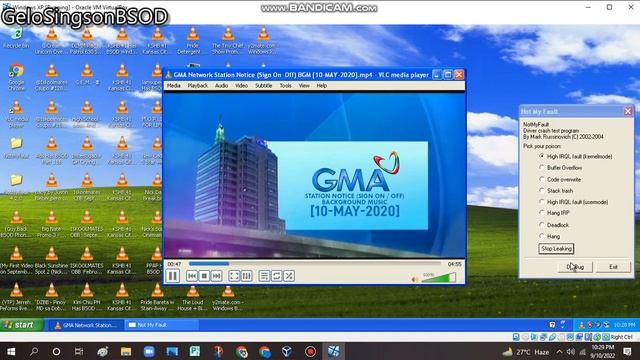The image size is (640, 360).
Task: Open the VLC Help menu
Action: coord(322,86)
